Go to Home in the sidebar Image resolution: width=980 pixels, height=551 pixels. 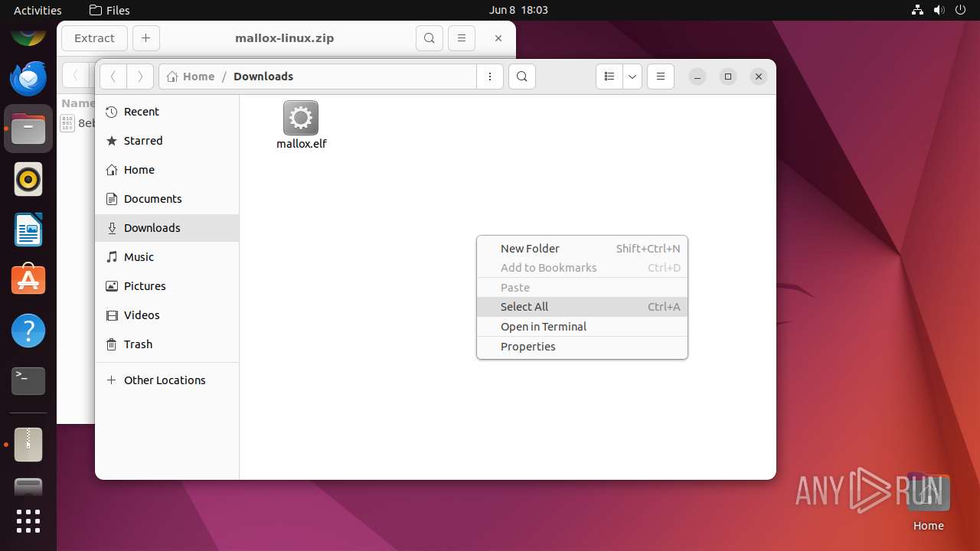click(x=167, y=170)
